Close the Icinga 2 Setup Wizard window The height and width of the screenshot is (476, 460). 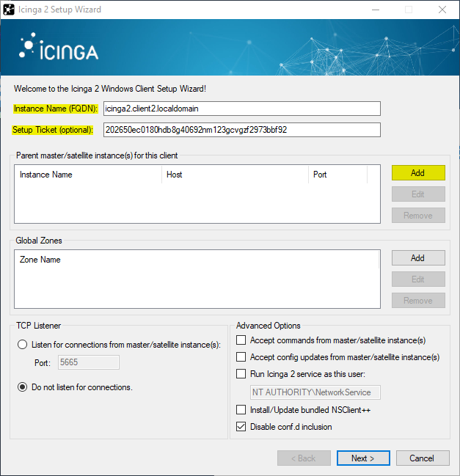click(x=442, y=10)
